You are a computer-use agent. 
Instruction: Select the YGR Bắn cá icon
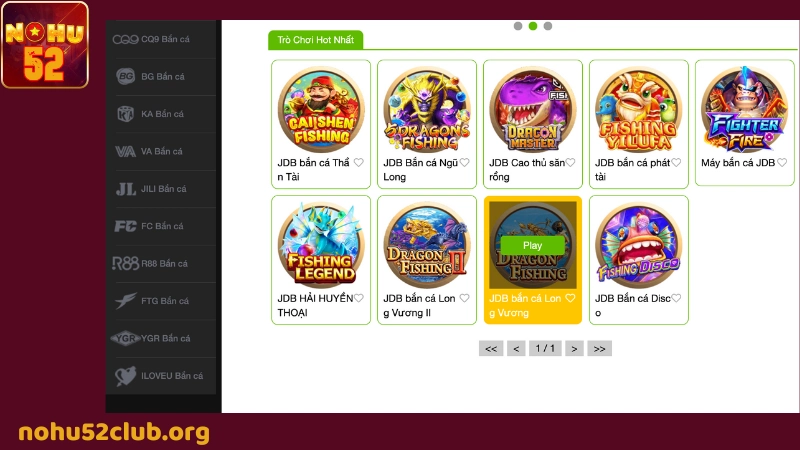125,338
